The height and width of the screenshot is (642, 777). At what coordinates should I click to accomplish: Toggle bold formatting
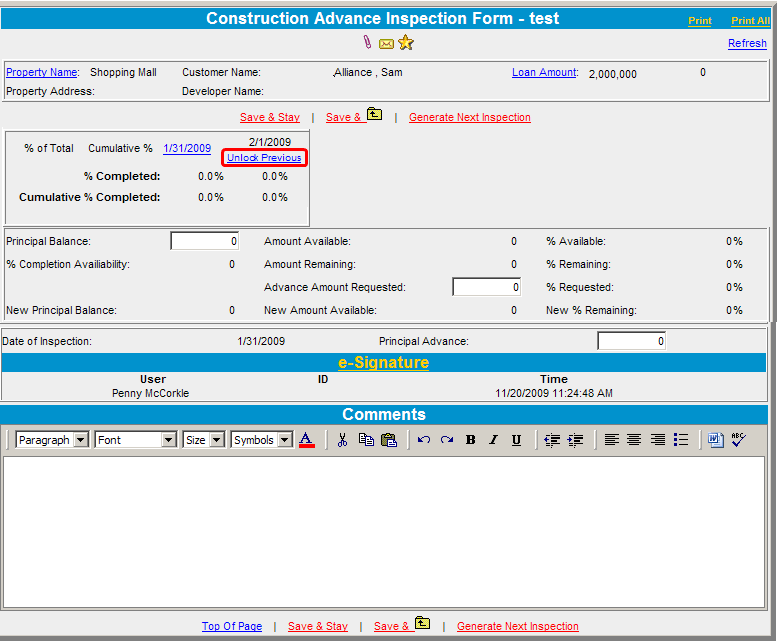[471, 440]
